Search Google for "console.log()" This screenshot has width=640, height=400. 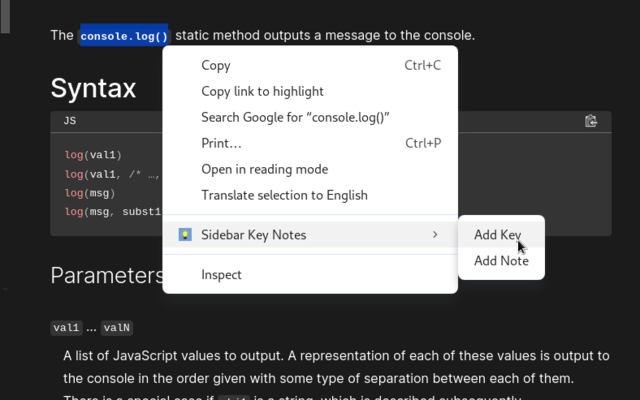310,118
